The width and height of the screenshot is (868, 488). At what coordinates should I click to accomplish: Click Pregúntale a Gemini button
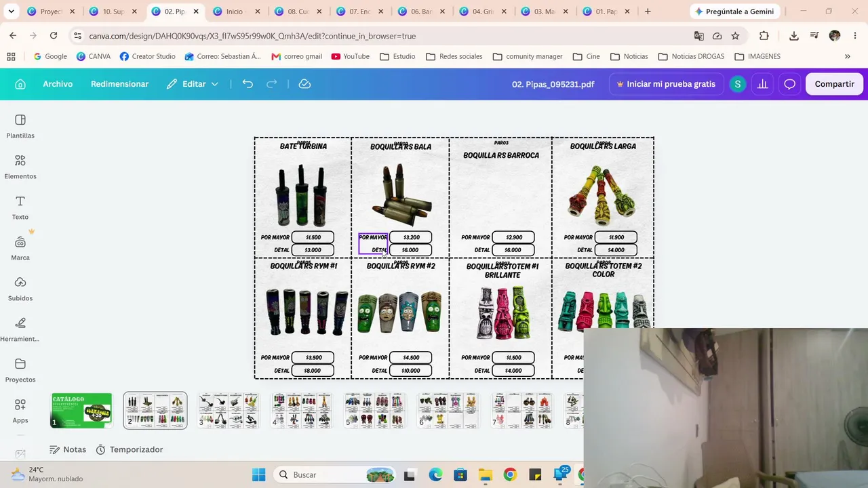(735, 12)
